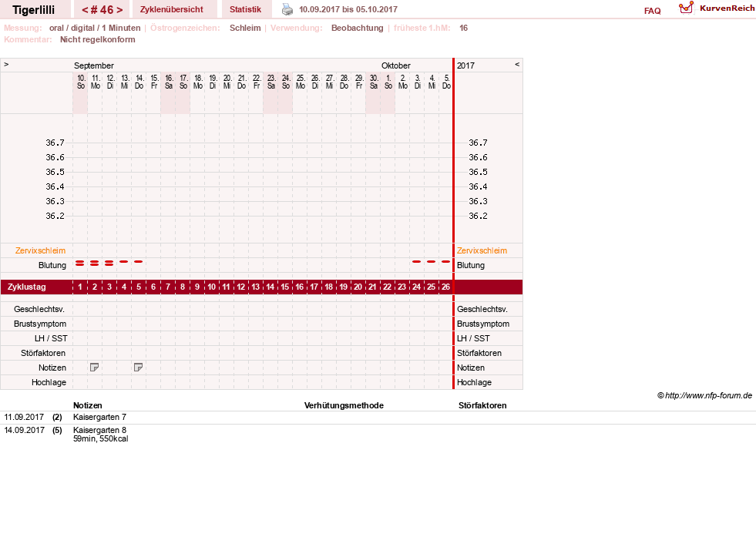Image resolution: width=756 pixels, height=554 pixels.
Task: Click the '59min, 550kcal' note line
Action: click(x=101, y=438)
